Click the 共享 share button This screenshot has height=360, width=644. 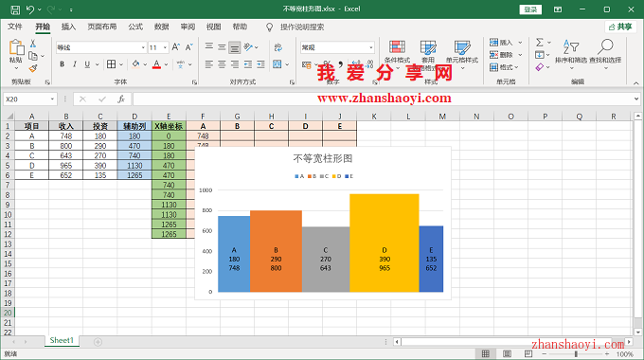620,27
